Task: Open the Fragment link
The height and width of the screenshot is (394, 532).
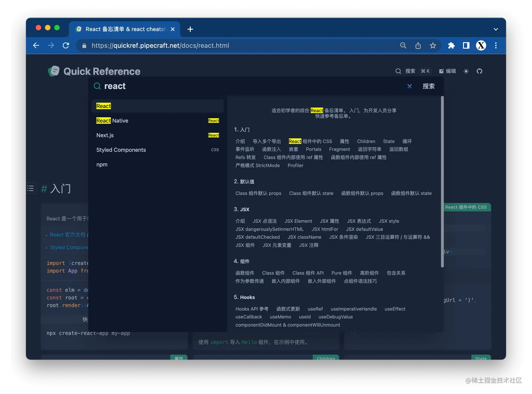Action: coord(340,149)
